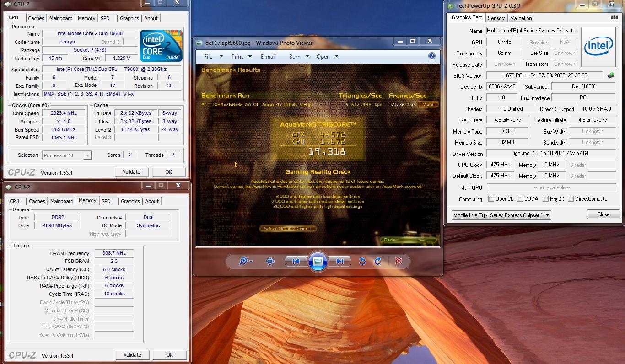Image resolution: width=625 pixels, height=364 pixels.
Task: Open Memory tab in top CPU-Z window
Action: (x=86, y=18)
